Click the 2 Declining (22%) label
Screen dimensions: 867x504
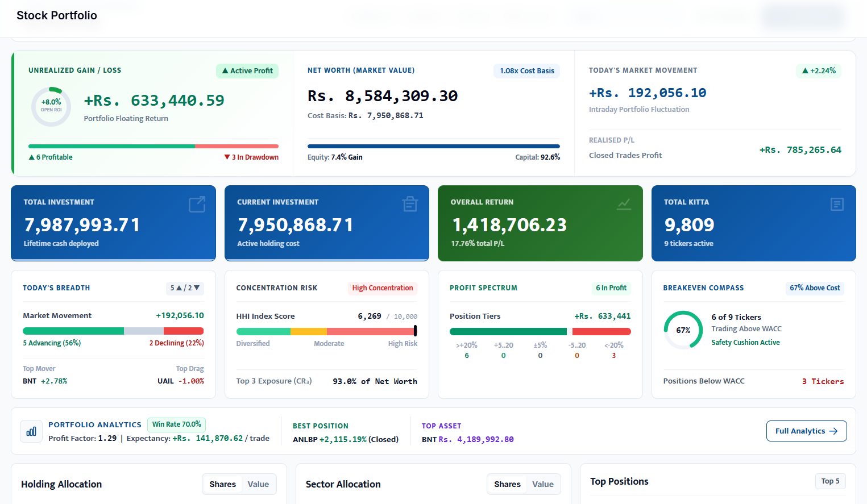[x=177, y=343]
